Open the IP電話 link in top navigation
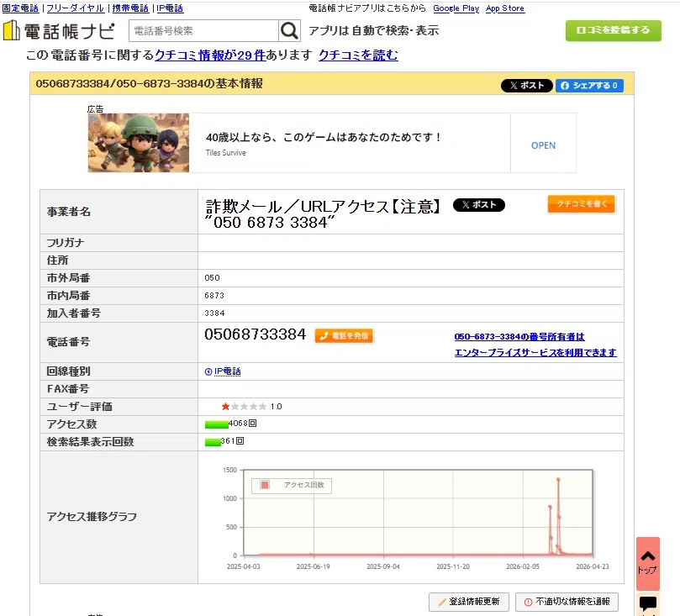 170,8
